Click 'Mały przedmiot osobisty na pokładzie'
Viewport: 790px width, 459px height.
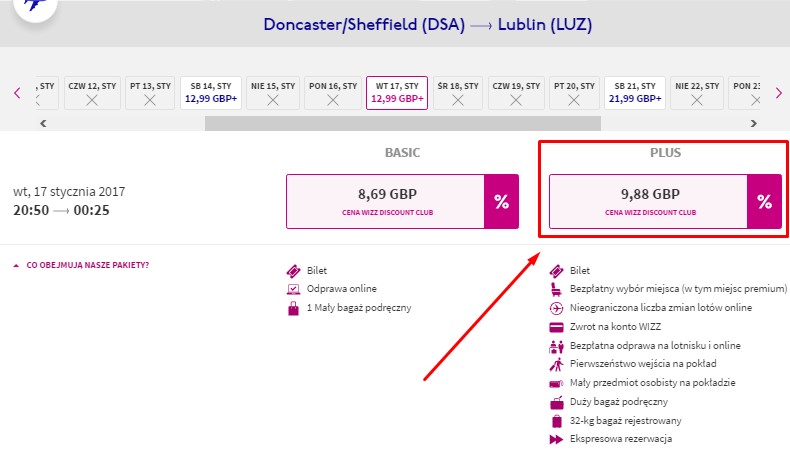point(652,383)
